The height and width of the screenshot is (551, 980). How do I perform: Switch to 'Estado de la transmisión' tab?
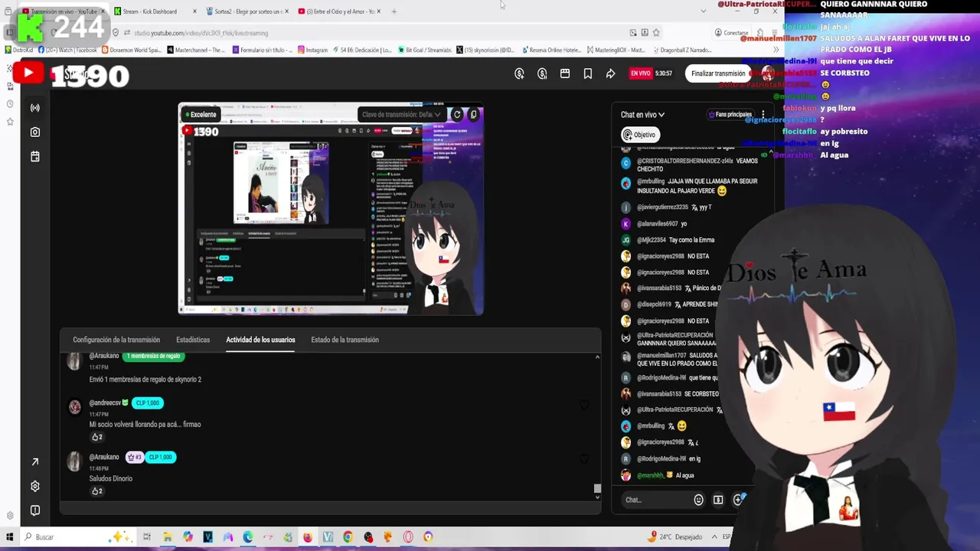pyautogui.click(x=345, y=340)
